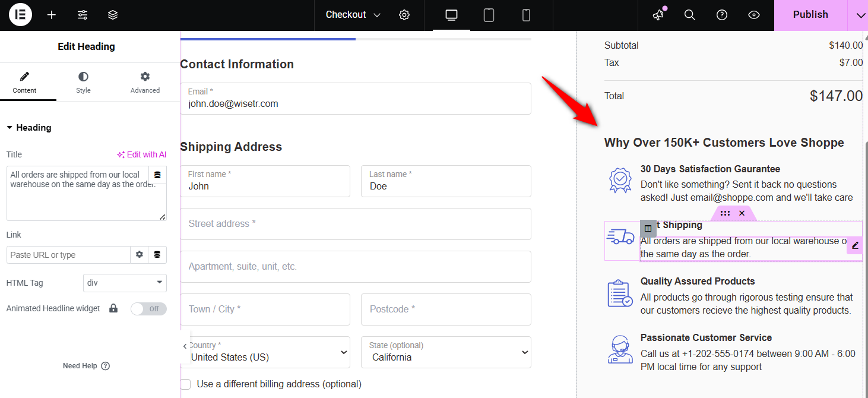The width and height of the screenshot is (868, 398).
Task: Click the Elementor logo icon
Action: (20, 15)
